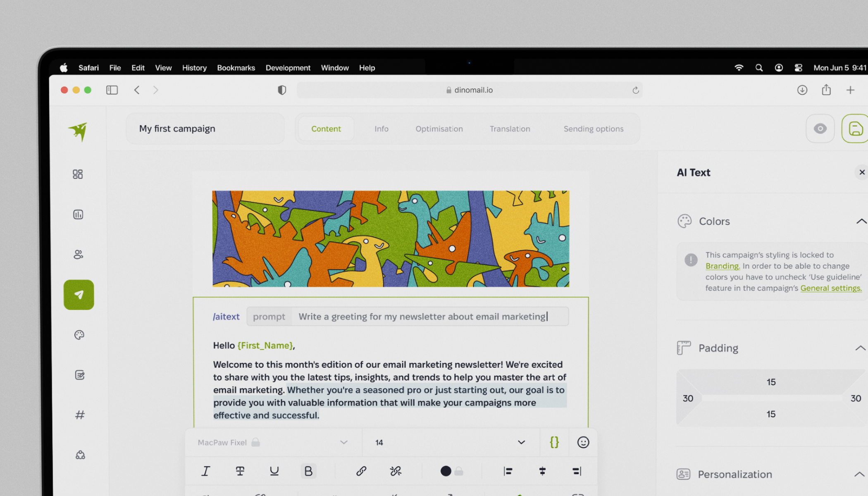Select the campaigns paper plane icon

coord(79,295)
